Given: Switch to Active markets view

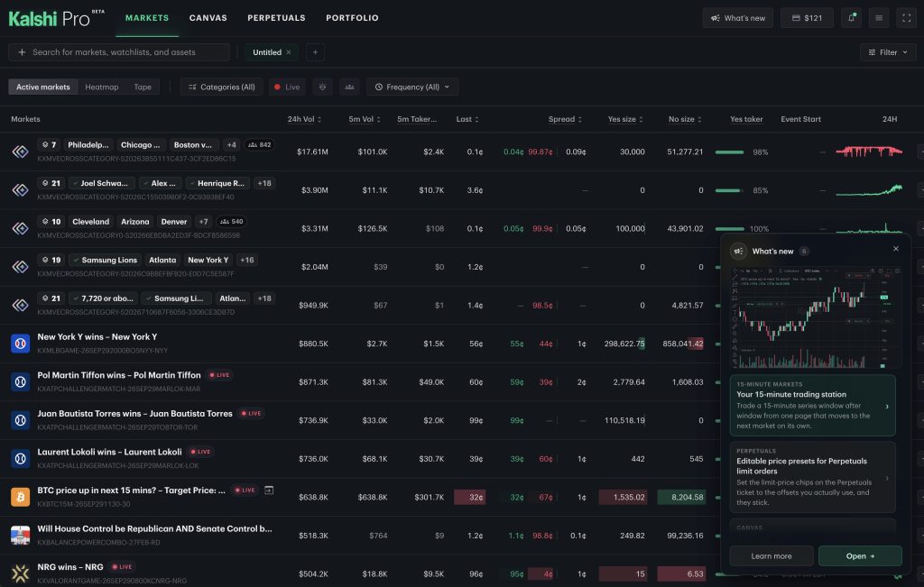Looking at the screenshot, I should pos(43,87).
